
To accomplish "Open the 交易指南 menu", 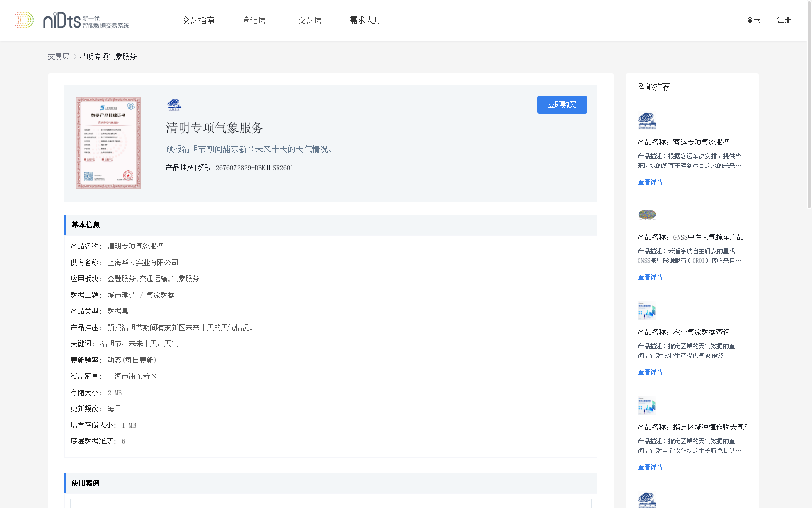I will [x=198, y=20].
